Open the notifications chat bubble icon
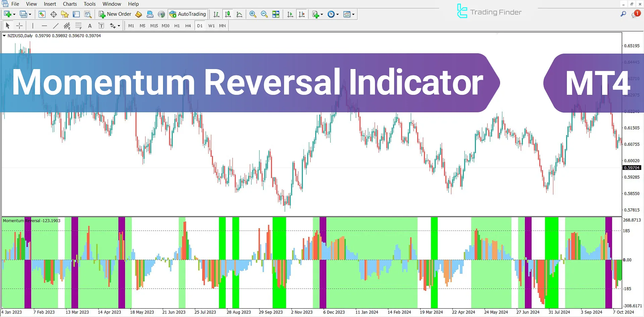644x317 pixels. tap(636, 14)
